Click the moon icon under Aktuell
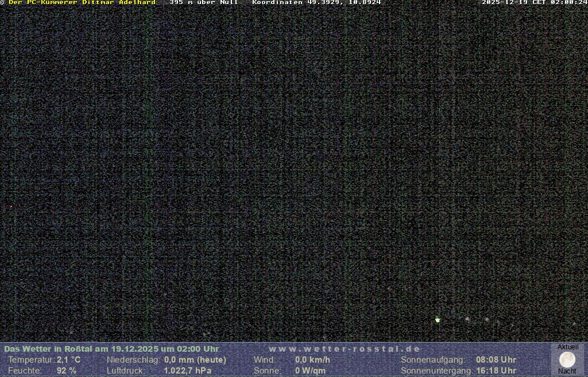 [x=567, y=360]
